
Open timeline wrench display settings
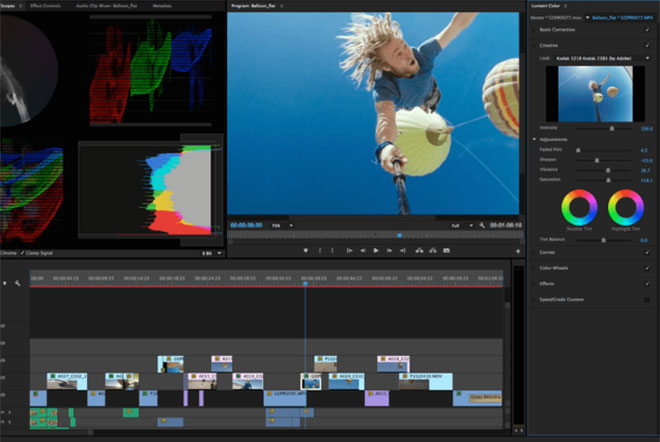click(x=17, y=284)
